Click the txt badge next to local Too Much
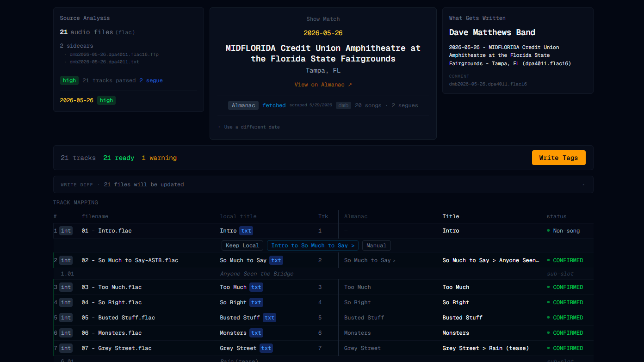Viewport: 644px width, 362px height. coord(256,287)
